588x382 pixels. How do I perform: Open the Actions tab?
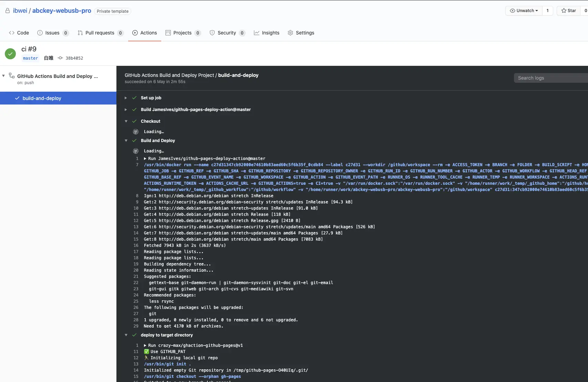145,33
